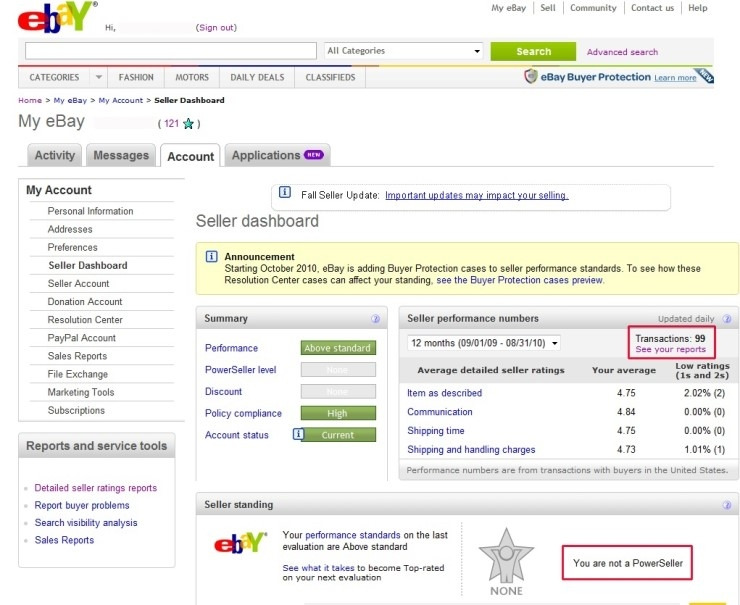Click Contact us in top navigation
The width and height of the screenshot is (740, 605).
[652, 8]
